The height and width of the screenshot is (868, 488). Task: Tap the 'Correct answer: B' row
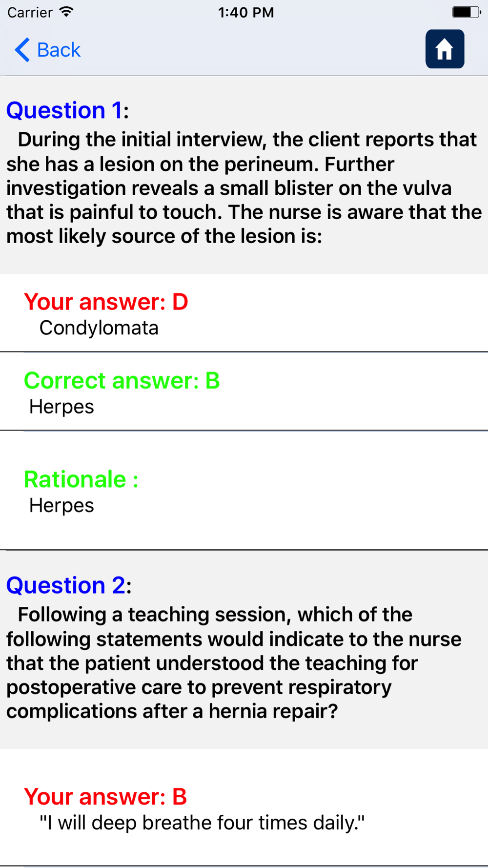click(x=244, y=392)
